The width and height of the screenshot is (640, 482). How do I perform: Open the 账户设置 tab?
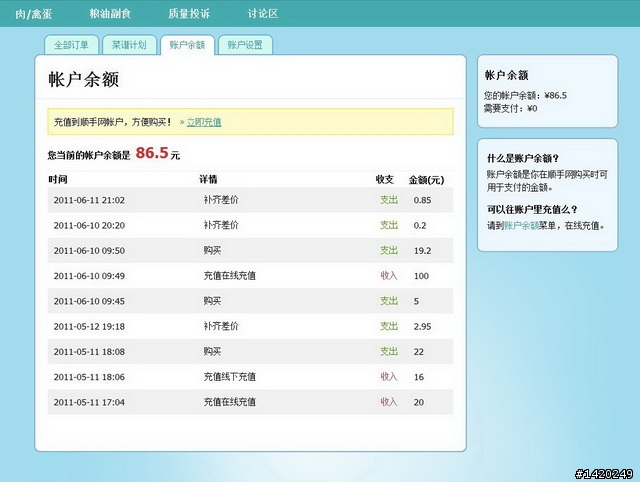coord(245,45)
